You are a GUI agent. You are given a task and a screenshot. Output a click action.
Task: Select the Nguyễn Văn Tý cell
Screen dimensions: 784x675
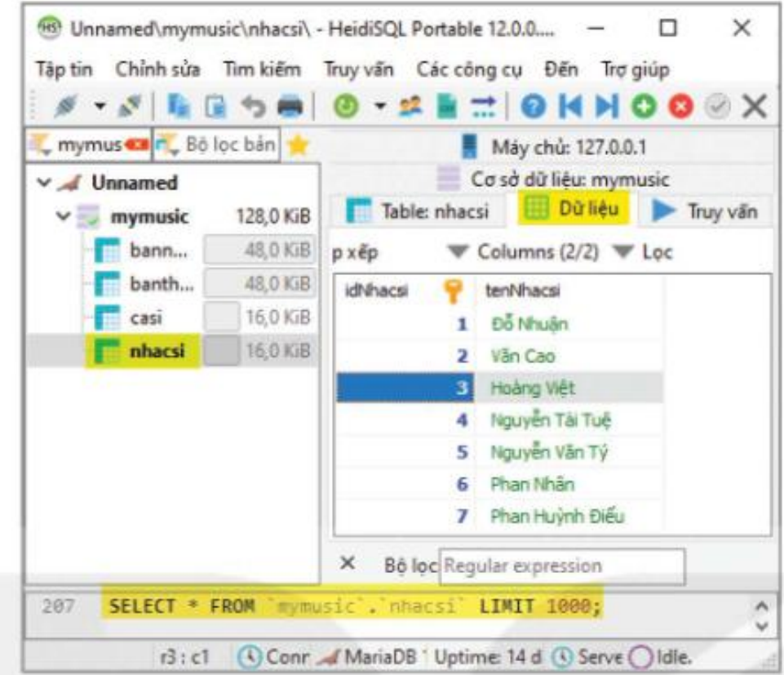569,452
